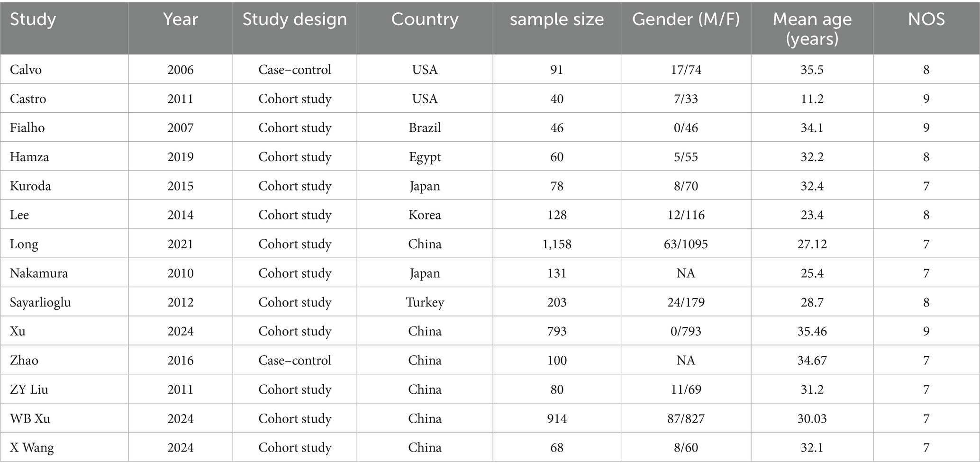Select the Study design header cell

pyautogui.click(x=295, y=20)
